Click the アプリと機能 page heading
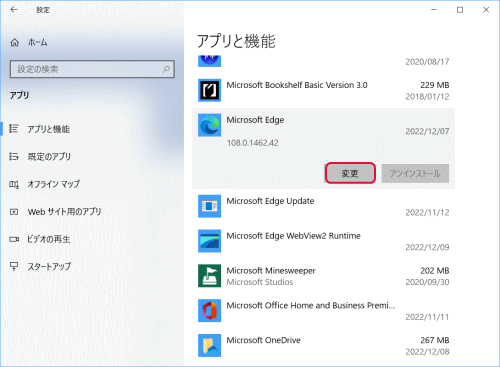 click(236, 41)
